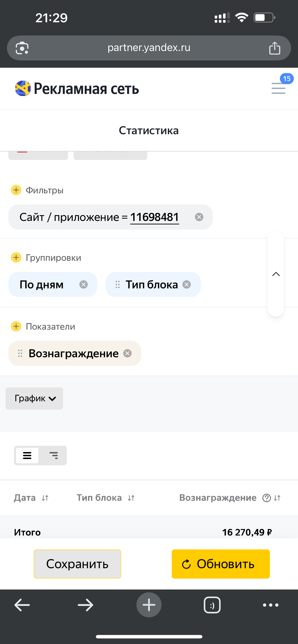Remove the По дням grouping chip
Image resolution: width=298 pixels, height=644 pixels.
coord(83,284)
